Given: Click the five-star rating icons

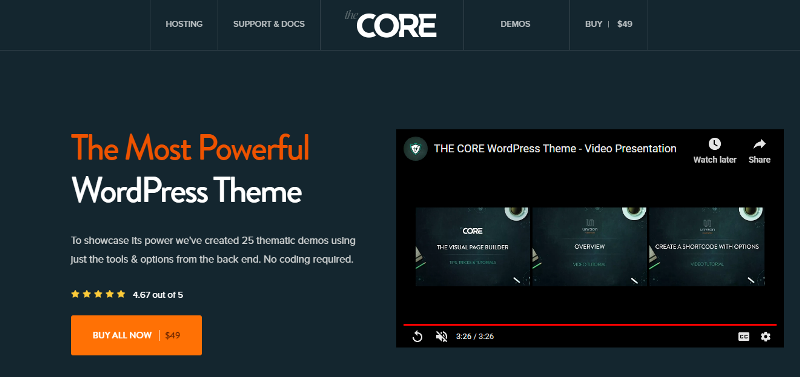Looking at the screenshot, I should coord(98,294).
